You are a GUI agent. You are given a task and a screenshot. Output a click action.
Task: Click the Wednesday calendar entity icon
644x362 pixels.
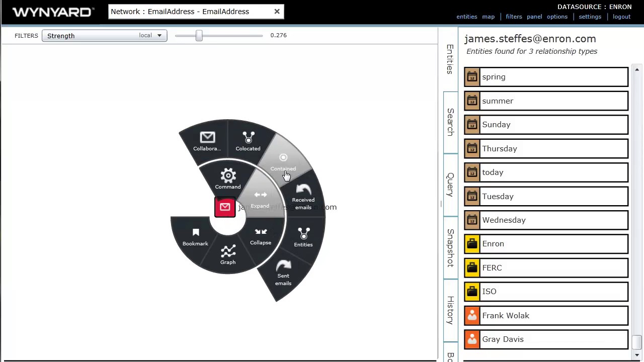472,220
